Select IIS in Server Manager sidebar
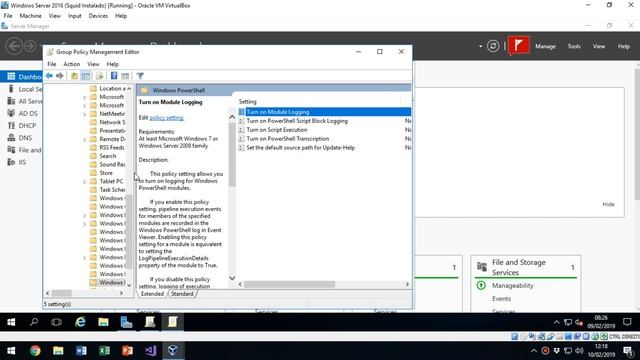This screenshot has height=360, width=640. [21, 162]
